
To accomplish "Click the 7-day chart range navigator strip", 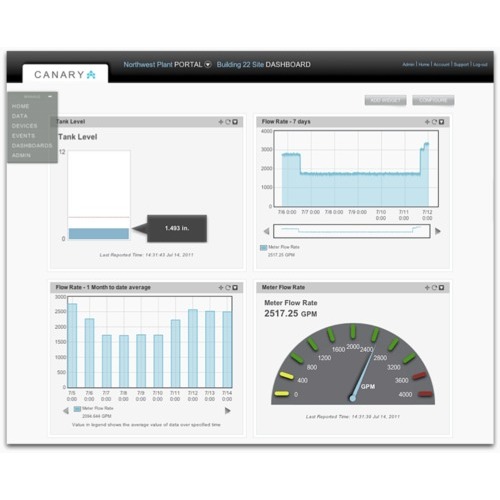I will pos(352,231).
